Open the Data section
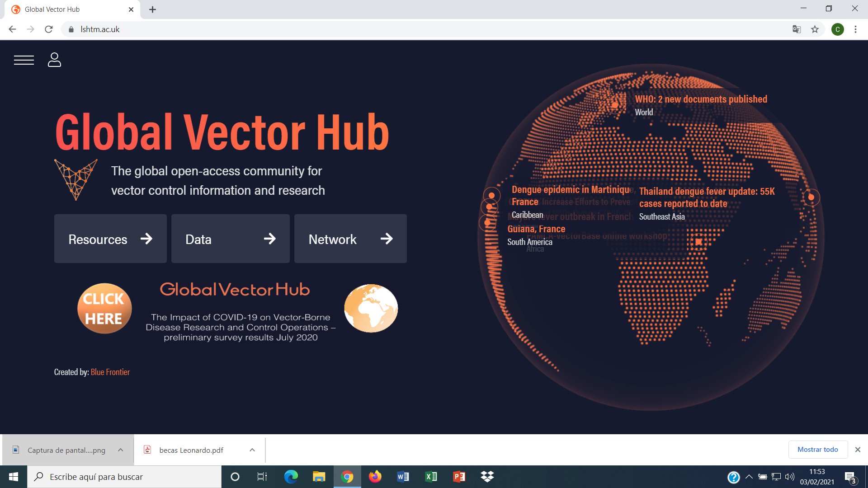The image size is (868, 488). pos(231,239)
